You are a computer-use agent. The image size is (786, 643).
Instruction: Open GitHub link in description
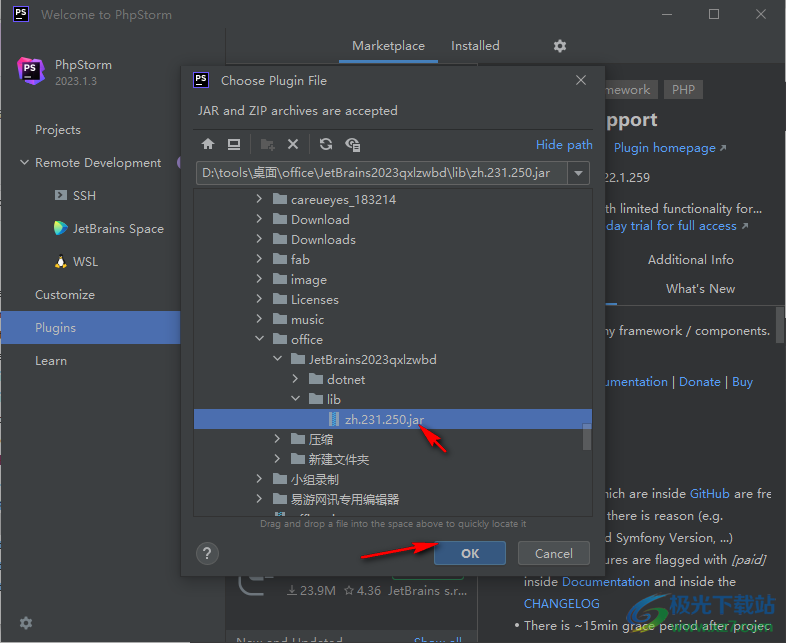[x=709, y=494]
